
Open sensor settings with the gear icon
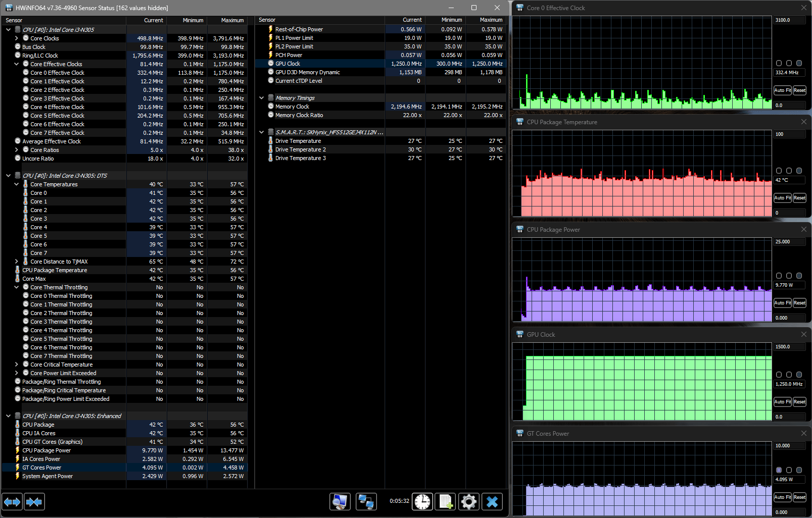(x=469, y=502)
